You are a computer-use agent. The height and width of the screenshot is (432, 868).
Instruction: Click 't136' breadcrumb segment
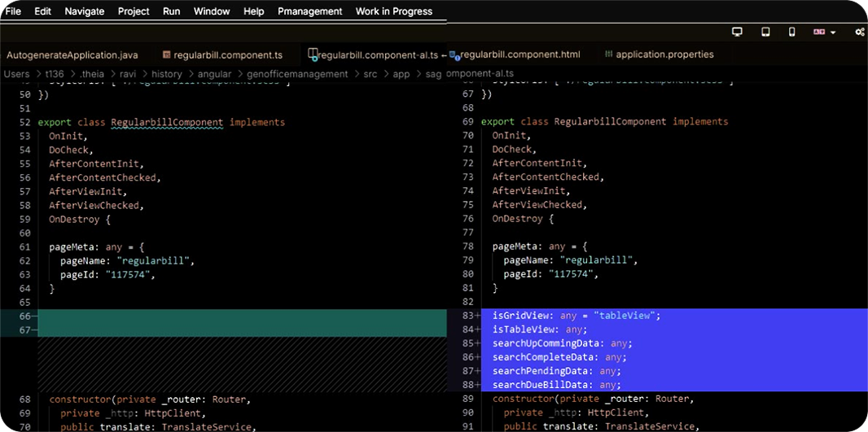click(x=55, y=73)
